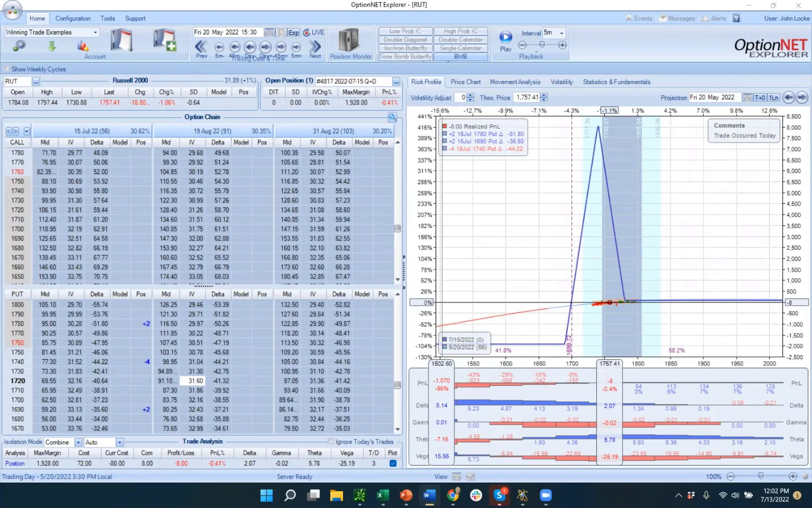812x508 pixels.
Task: Step back 5 minutes with 5m- arrow
Action: (219, 47)
